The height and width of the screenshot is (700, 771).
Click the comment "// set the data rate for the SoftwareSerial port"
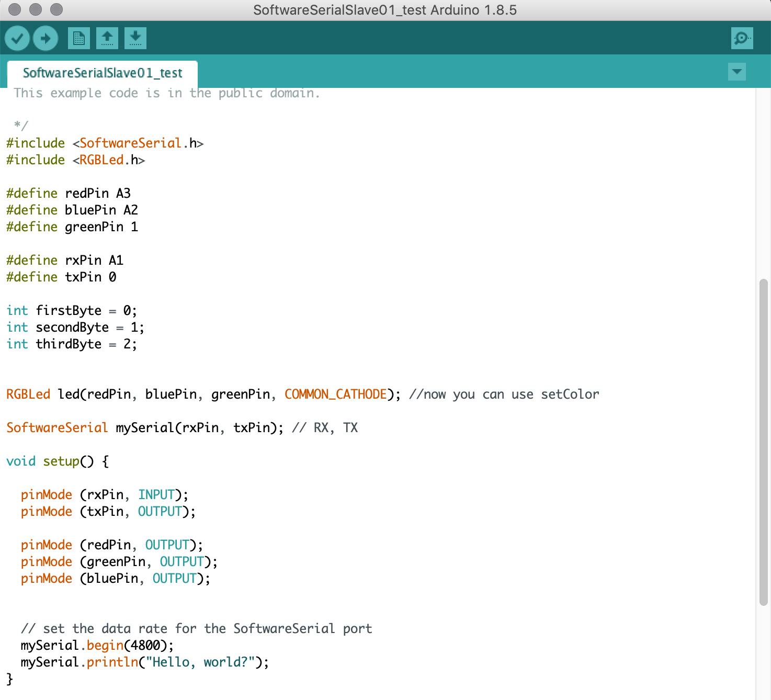(x=197, y=629)
